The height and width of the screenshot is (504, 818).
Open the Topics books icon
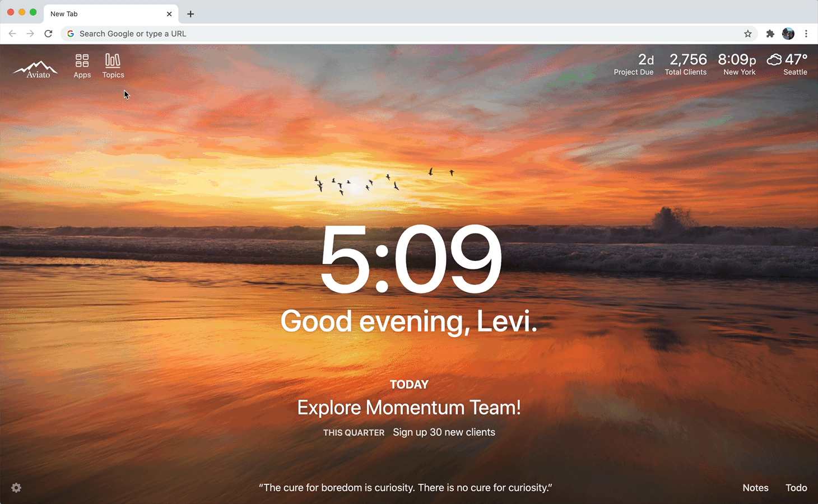point(113,60)
